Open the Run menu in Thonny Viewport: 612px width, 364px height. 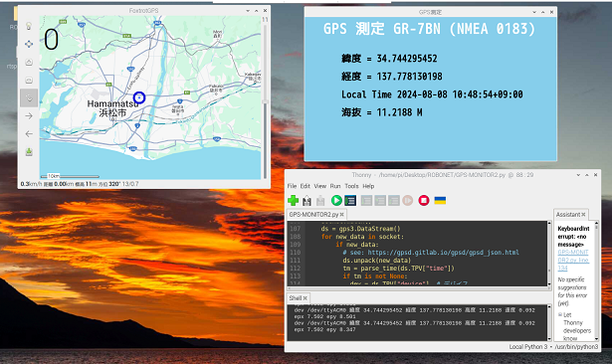(335, 186)
